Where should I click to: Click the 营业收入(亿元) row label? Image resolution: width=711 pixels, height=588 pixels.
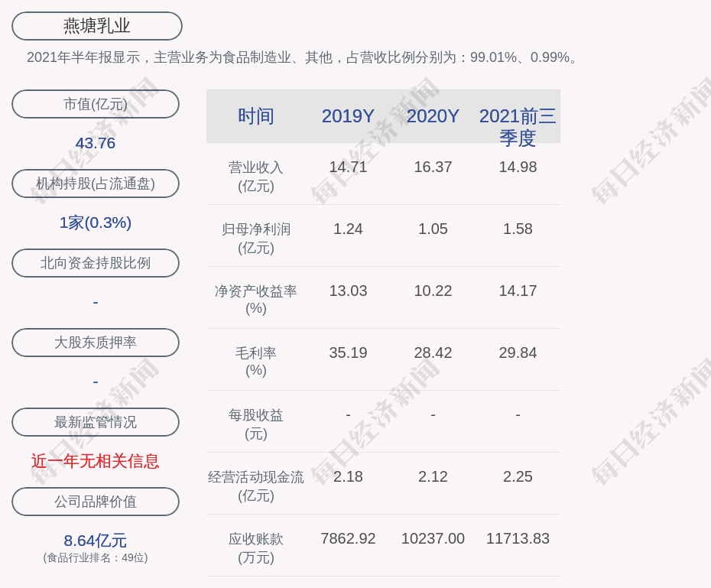255,176
